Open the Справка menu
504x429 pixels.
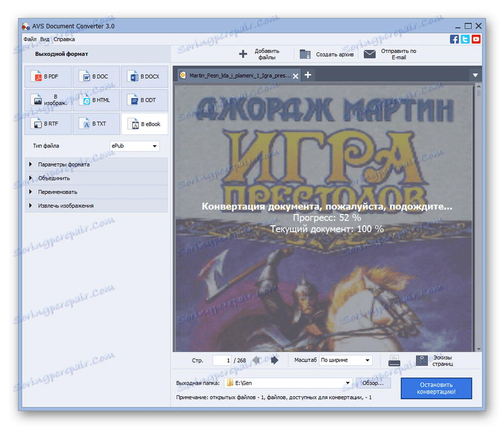pyautogui.click(x=64, y=39)
